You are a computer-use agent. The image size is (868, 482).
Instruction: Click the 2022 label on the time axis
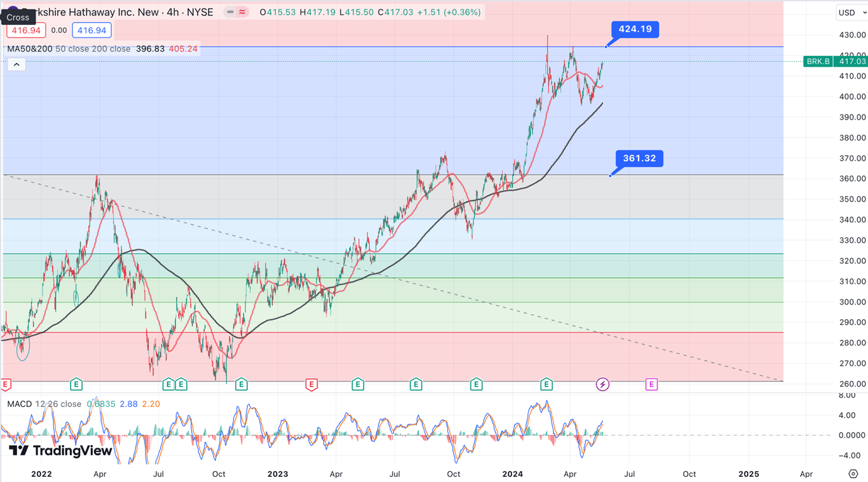41,474
